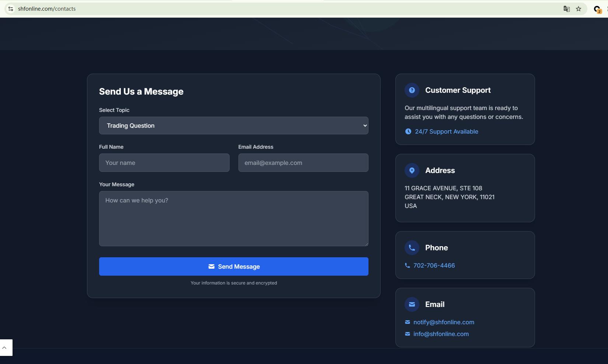
Task: Click the 24/7 Support Available text
Action: point(446,131)
